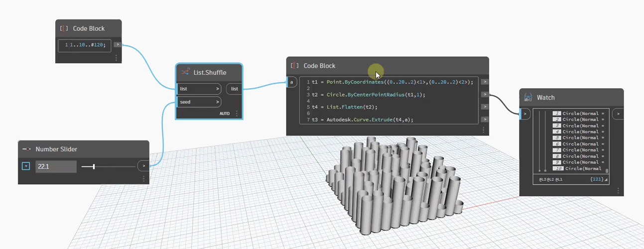Click the Number Slider track
The height and width of the screenshot is (249, 644).
[108, 166]
